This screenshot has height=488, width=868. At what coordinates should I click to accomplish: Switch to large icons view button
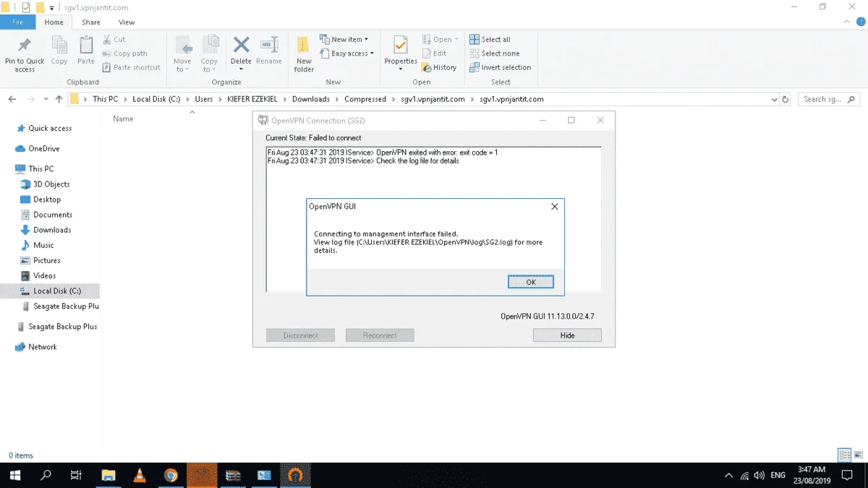pyautogui.click(x=859, y=455)
